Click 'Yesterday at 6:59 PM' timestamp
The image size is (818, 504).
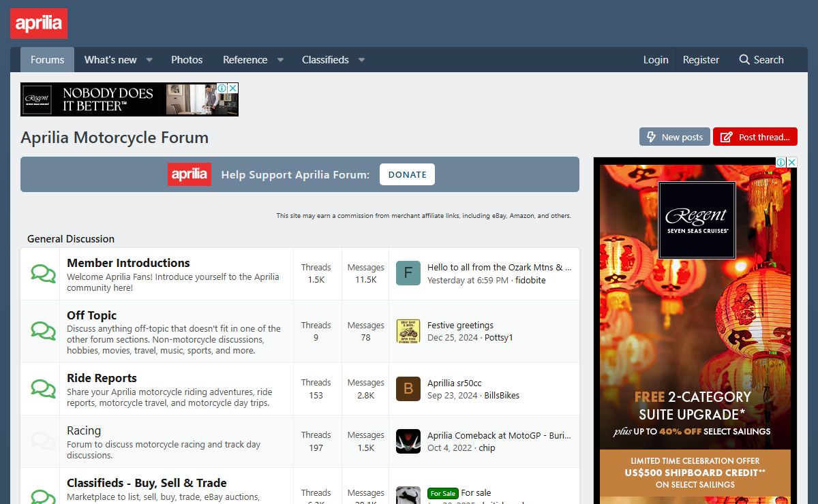(468, 280)
